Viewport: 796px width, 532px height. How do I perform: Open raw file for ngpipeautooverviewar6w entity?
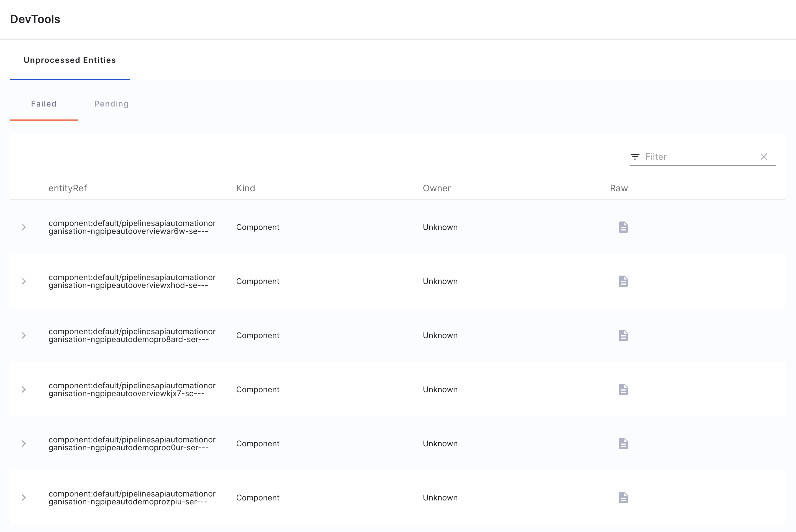tap(623, 227)
